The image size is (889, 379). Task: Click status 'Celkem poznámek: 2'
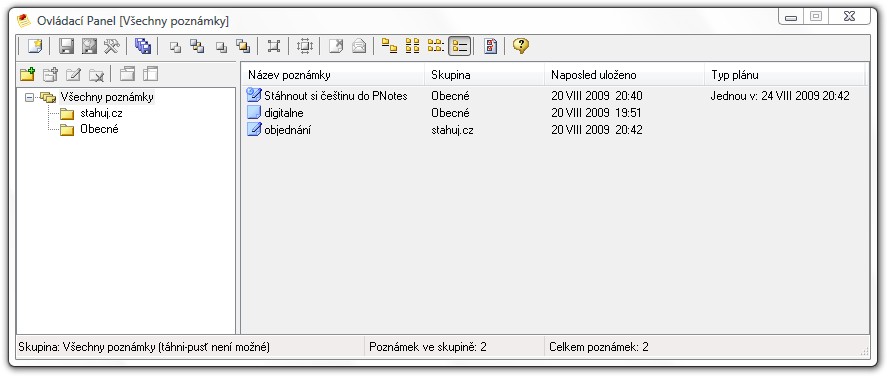pyautogui.click(x=599, y=347)
